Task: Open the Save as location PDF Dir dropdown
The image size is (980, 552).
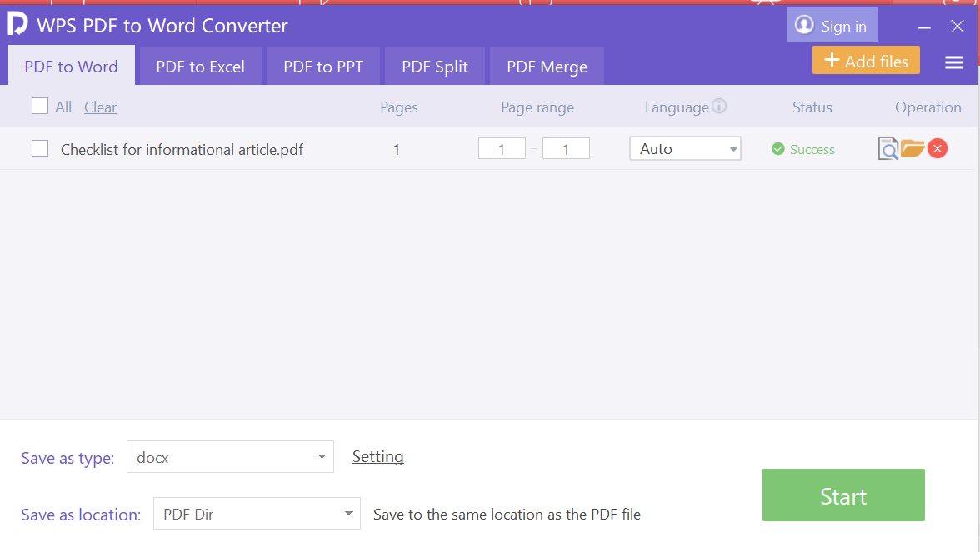Action: [x=257, y=513]
